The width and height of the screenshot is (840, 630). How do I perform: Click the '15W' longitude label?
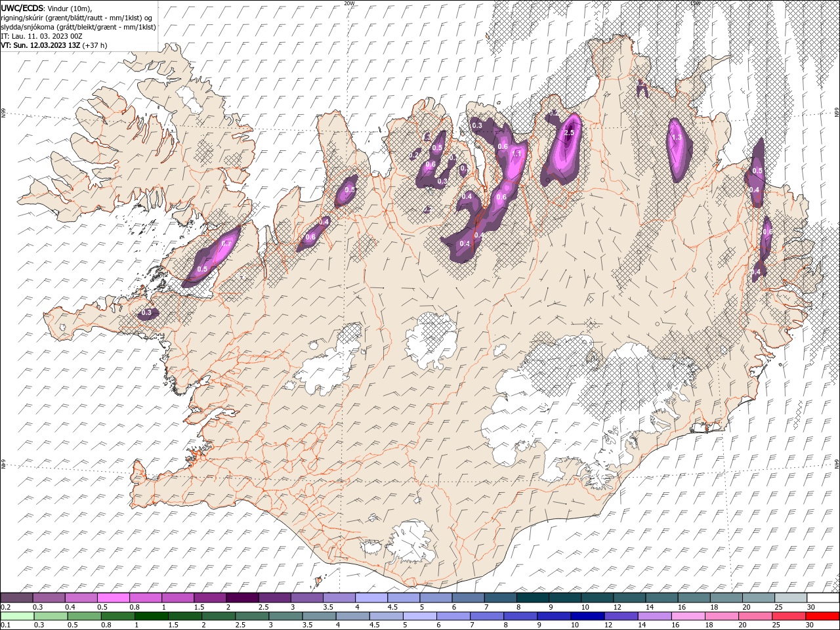click(695, 3)
